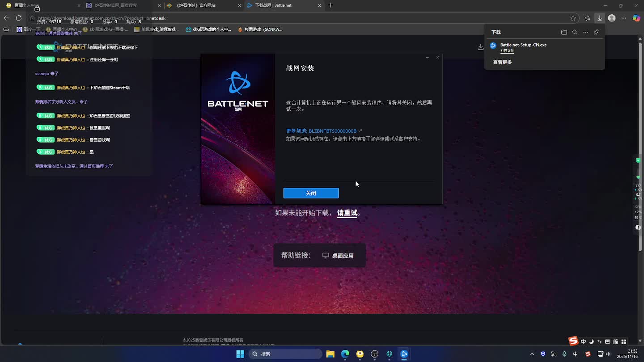Toggle the browser downloads toolbar button
Image resolution: width=644 pixels, height=362 pixels.
(600, 18)
